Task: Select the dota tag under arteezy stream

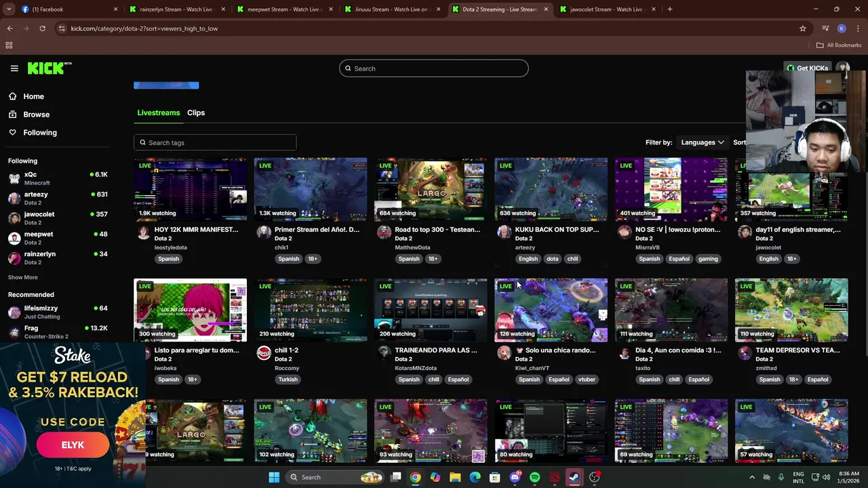Action: pyautogui.click(x=553, y=259)
